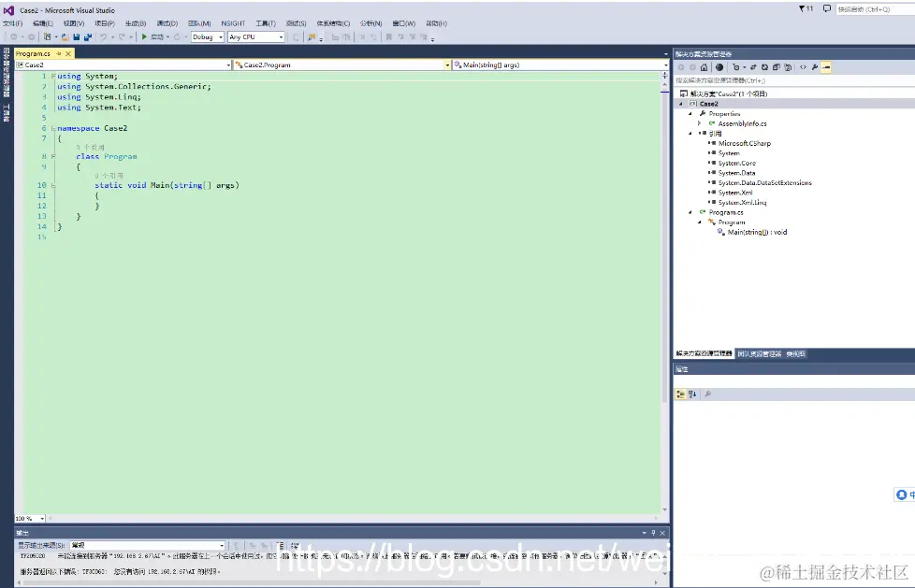The image size is (915, 588).
Task: Open the Output panel window options arrow
Action: [645, 533]
